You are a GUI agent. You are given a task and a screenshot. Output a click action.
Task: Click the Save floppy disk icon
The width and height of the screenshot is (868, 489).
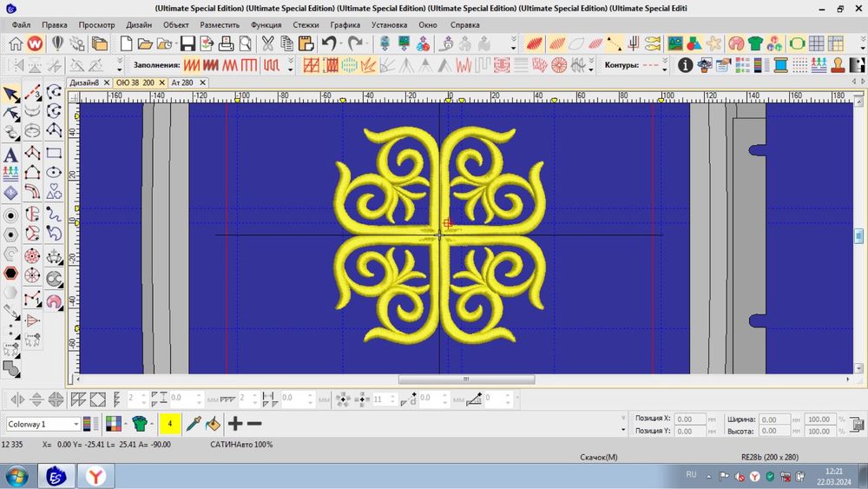click(x=186, y=43)
